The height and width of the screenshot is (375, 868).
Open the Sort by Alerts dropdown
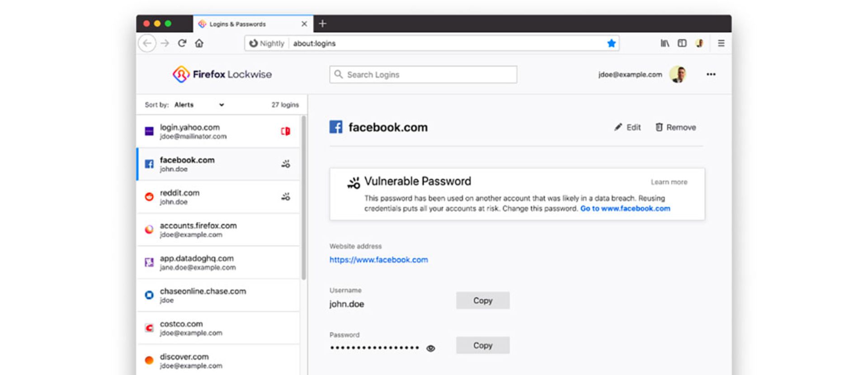click(x=199, y=105)
